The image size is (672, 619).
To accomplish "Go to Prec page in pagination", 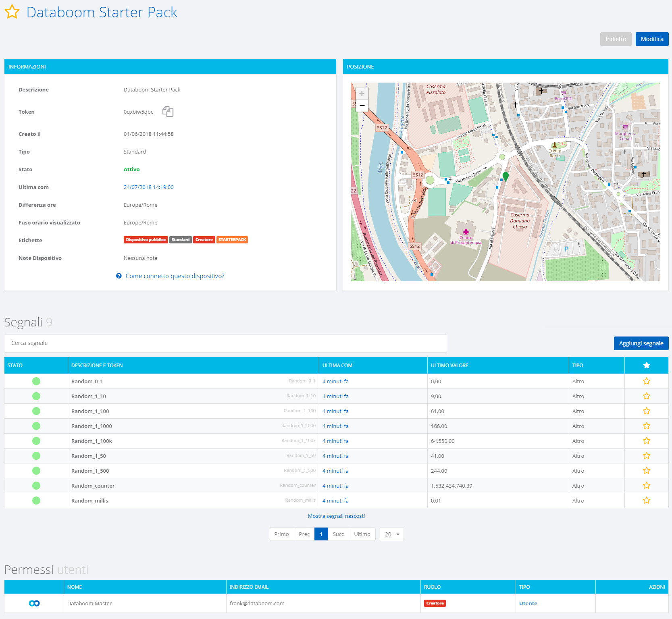I will pyautogui.click(x=304, y=534).
